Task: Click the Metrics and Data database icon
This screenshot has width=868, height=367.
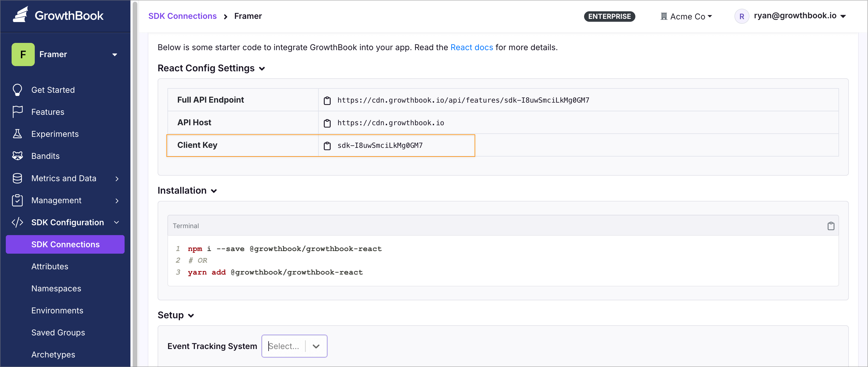Action: (17, 178)
